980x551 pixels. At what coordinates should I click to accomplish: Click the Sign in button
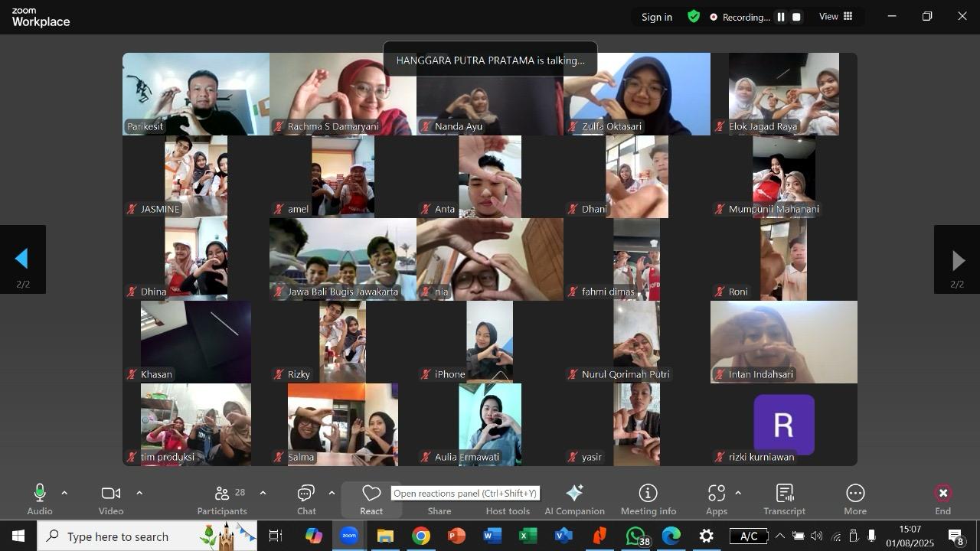pos(657,17)
